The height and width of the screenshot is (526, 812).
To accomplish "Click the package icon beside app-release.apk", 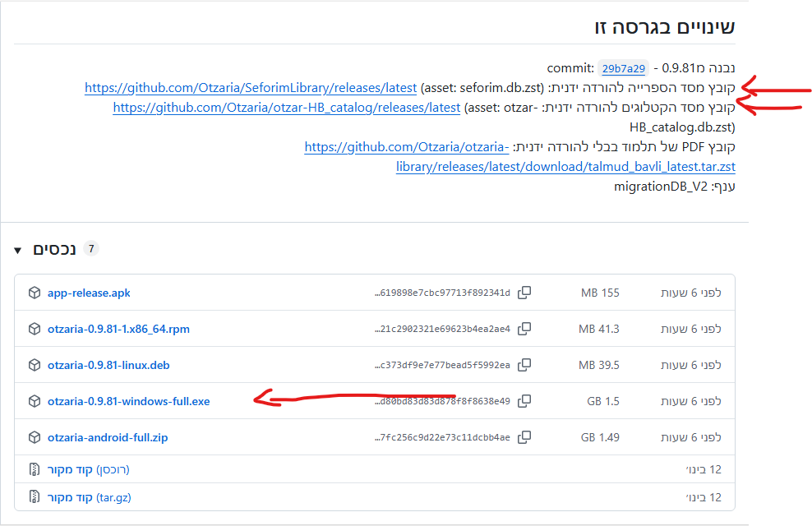I will point(35,293).
